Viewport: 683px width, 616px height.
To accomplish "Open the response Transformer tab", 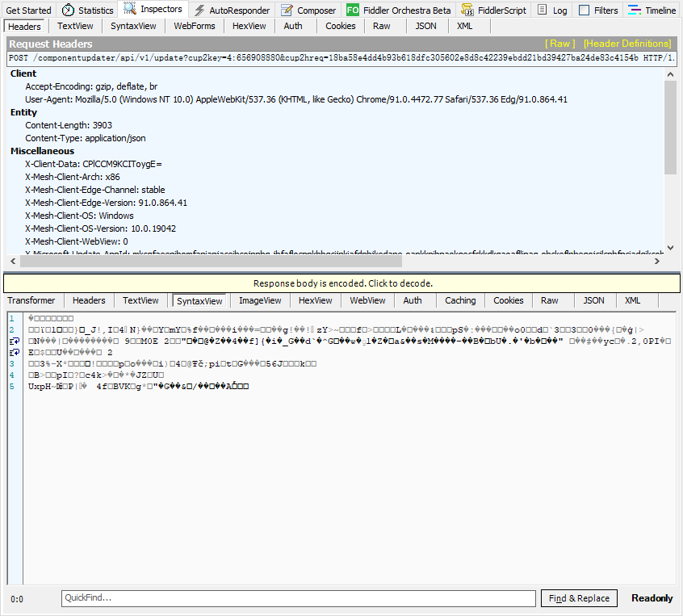I will coord(31,300).
